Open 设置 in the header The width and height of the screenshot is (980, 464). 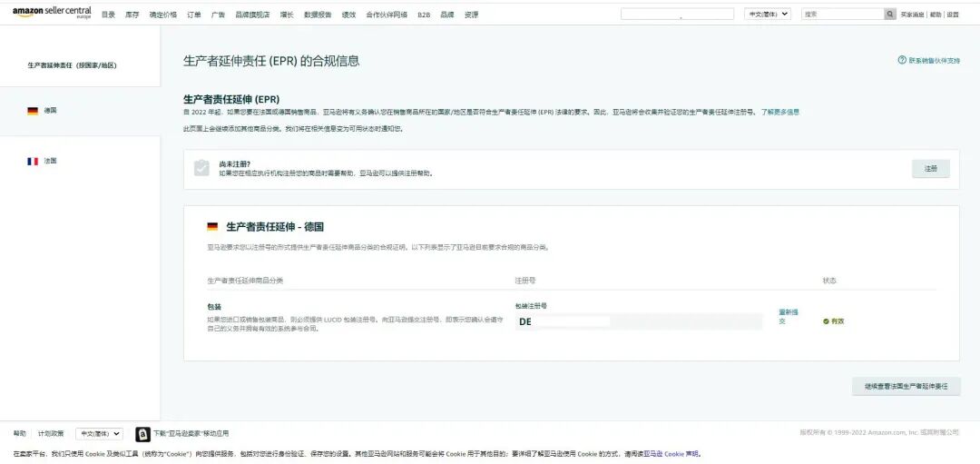[x=953, y=15]
